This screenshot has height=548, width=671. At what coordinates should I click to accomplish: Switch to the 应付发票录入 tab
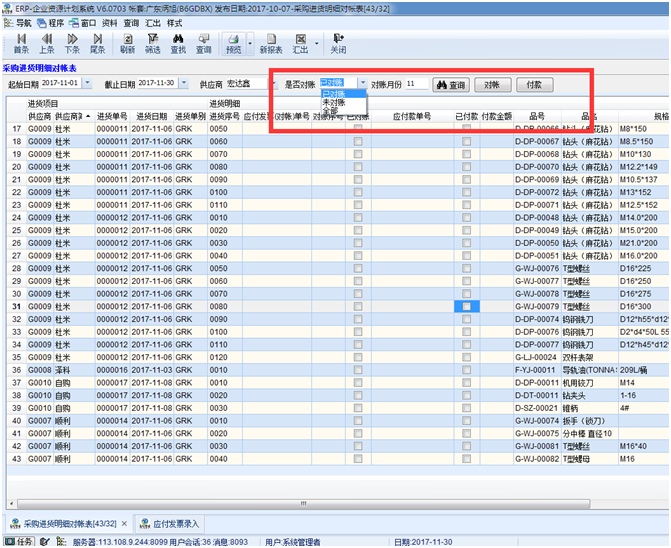(175, 523)
